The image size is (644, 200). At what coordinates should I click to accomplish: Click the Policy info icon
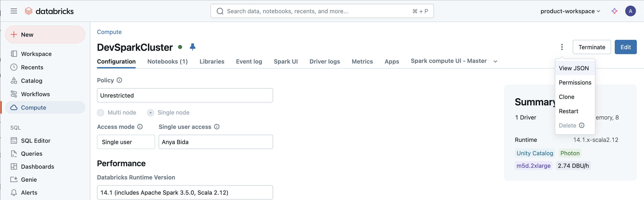tap(120, 80)
